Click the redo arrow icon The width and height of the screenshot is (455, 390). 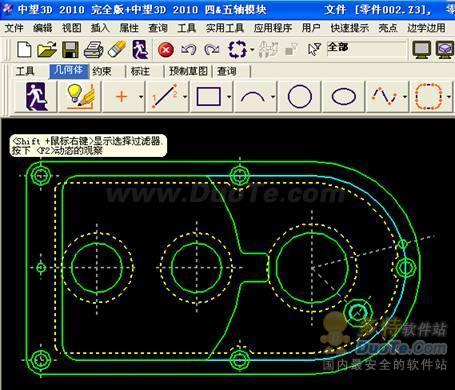coord(212,50)
